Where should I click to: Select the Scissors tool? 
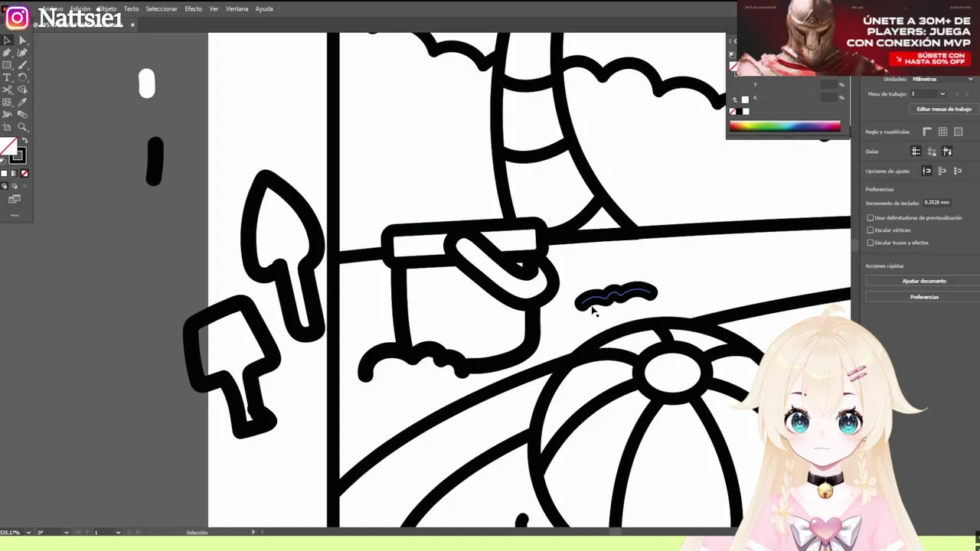6,90
